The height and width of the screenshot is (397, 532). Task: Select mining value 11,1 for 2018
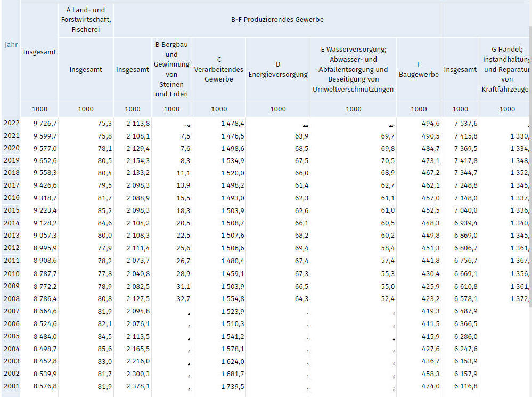pos(183,173)
